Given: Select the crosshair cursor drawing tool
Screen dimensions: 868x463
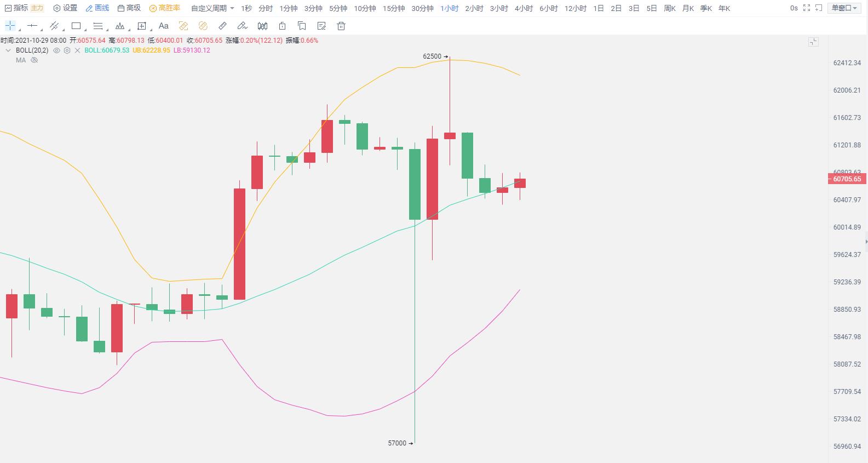Looking at the screenshot, I should point(10,26).
